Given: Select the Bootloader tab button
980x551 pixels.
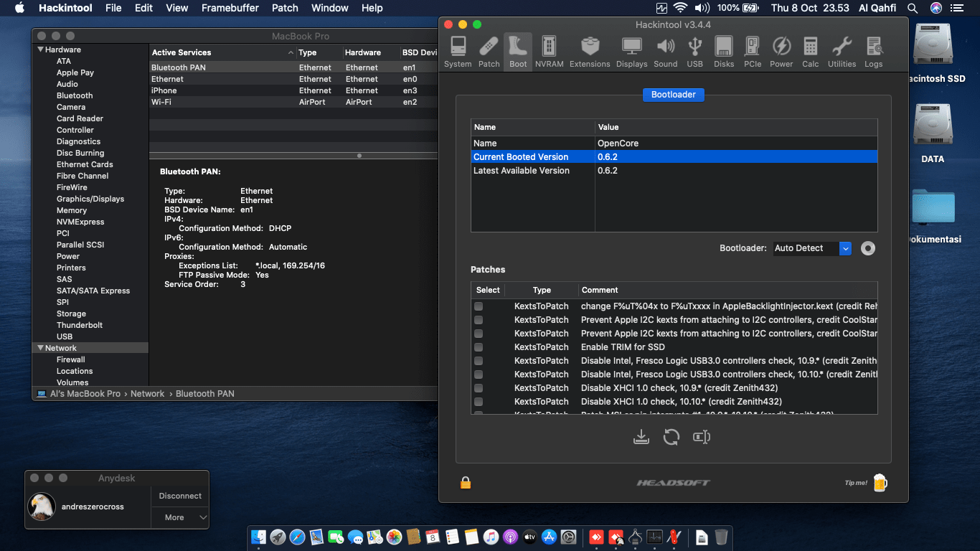Looking at the screenshot, I should (673, 95).
